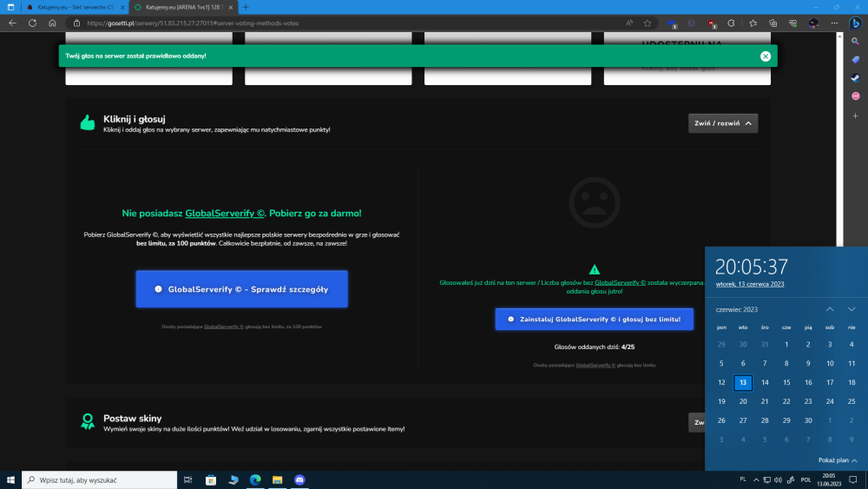Open the Steam icon in sidebar

click(x=855, y=78)
